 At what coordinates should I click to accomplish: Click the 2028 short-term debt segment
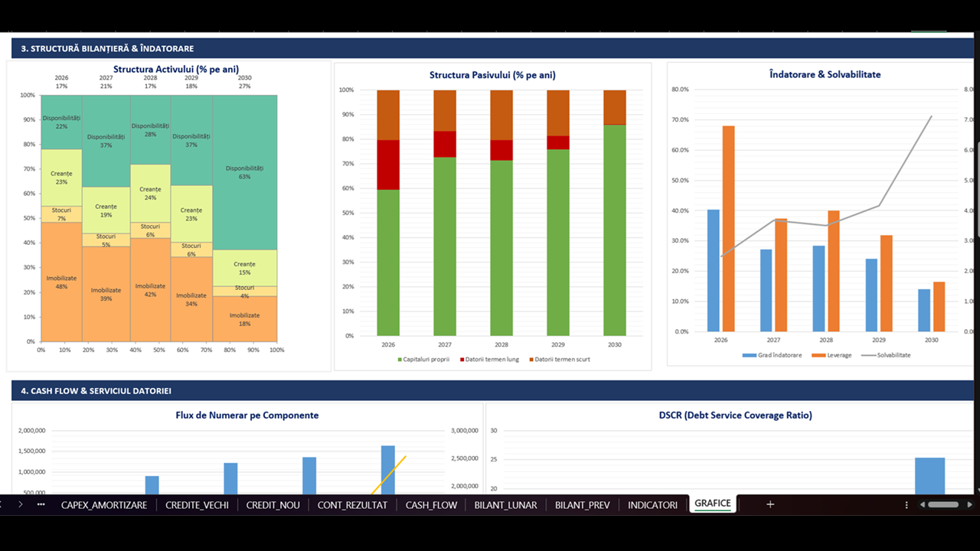[x=501, y=115]
